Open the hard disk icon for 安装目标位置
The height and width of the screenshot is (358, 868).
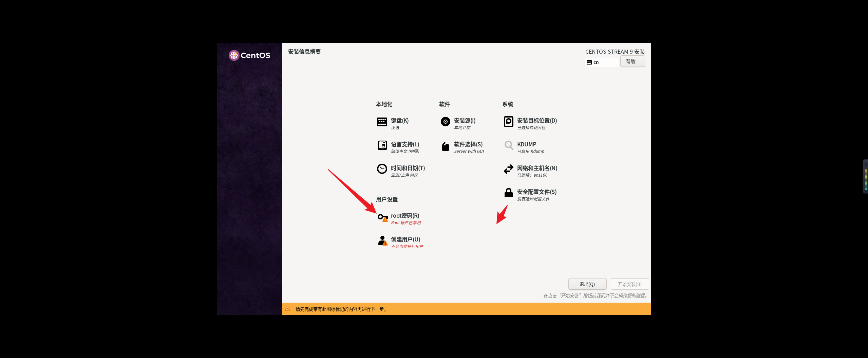pos(508,122)
